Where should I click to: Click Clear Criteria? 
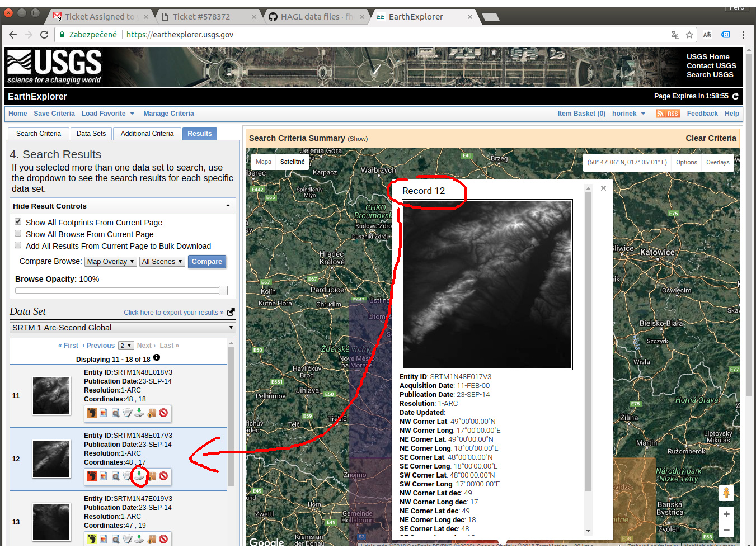[711, 138]
